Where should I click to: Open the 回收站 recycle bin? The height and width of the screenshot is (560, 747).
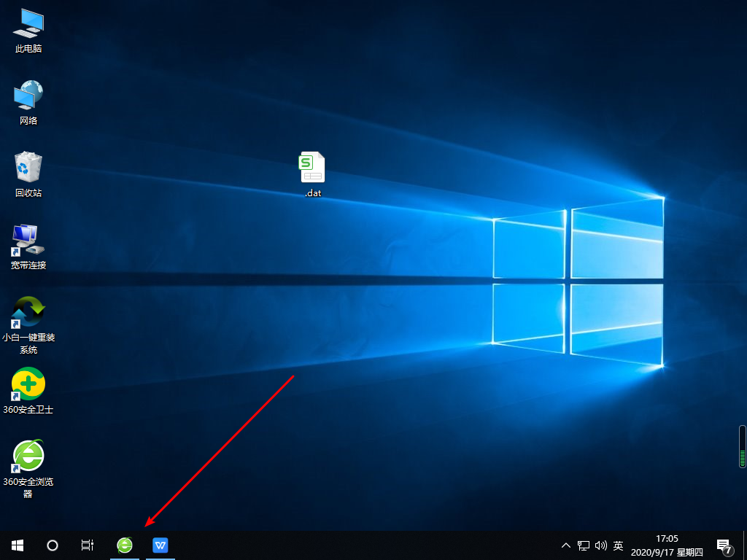(28, 168)
